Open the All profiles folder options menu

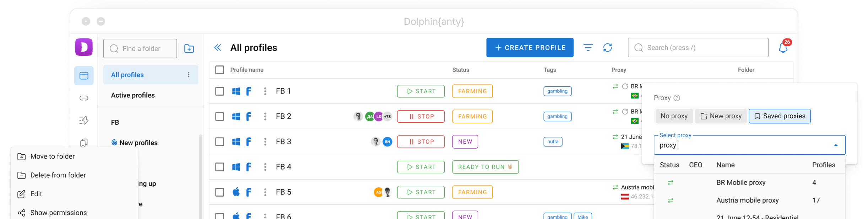coord(189,75)
